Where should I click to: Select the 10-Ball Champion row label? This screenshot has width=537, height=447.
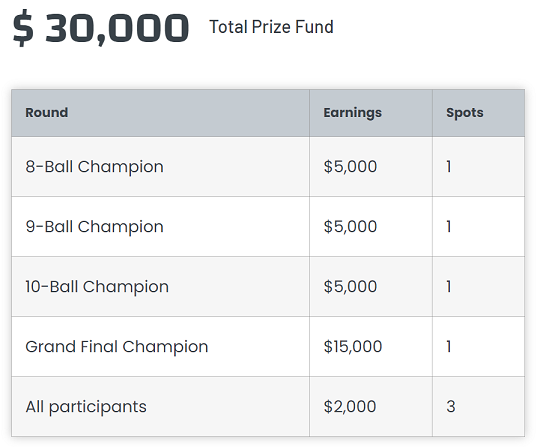(x=97, y=287)
